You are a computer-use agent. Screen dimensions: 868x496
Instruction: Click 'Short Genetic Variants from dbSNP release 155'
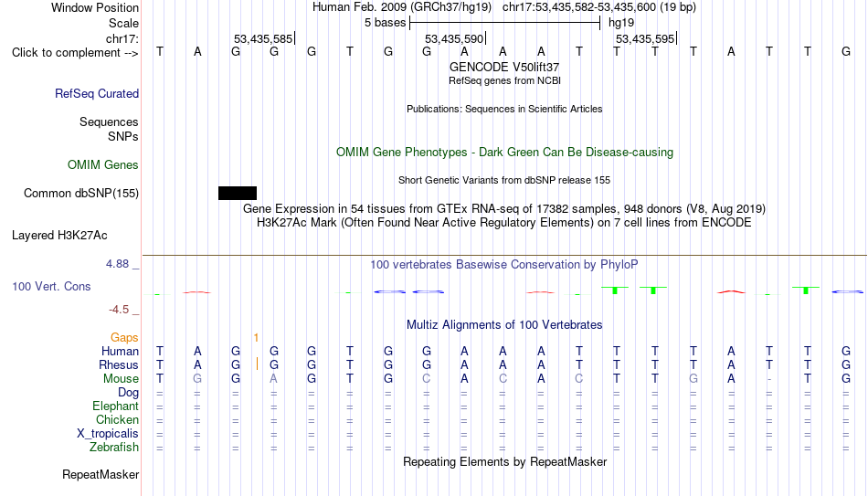504,181
